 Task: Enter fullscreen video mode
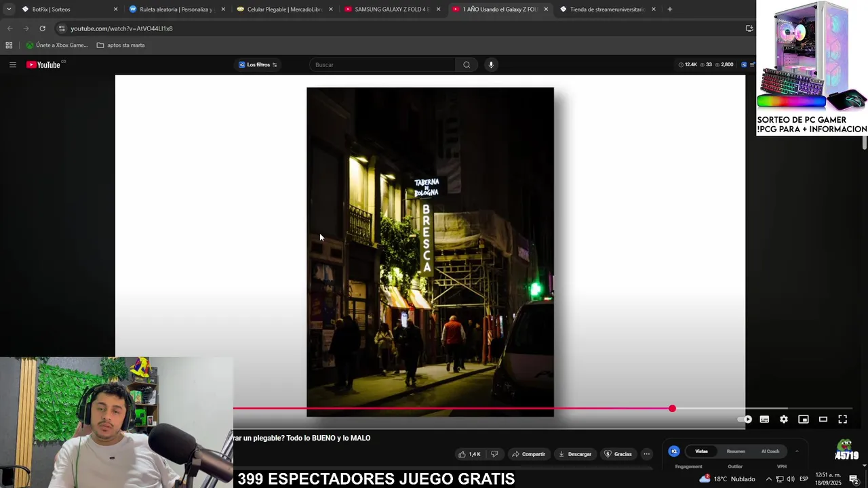843,420
